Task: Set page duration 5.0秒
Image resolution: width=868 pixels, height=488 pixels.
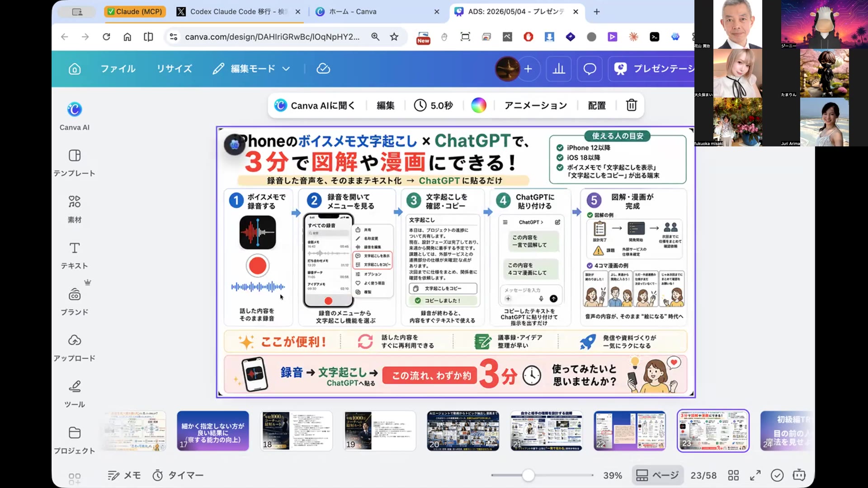Action: 434,105
